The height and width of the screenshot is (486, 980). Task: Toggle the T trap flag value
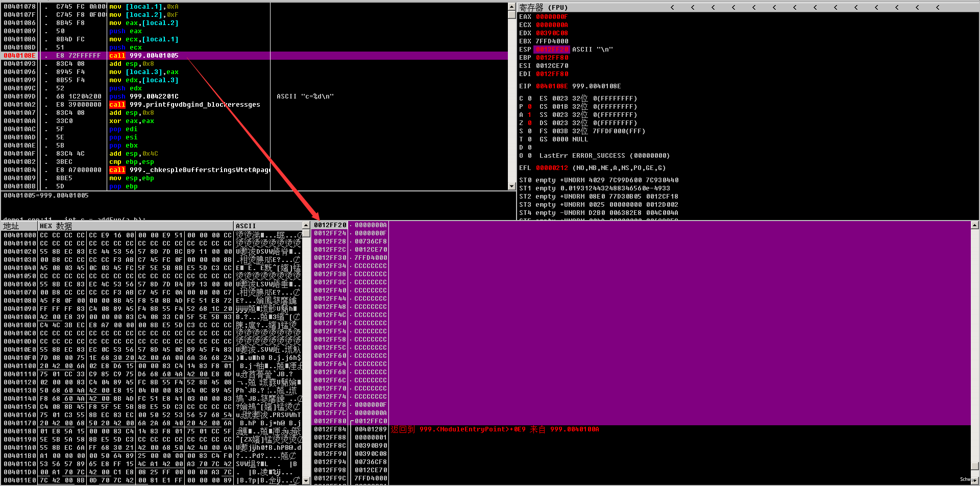coord(530,139)
